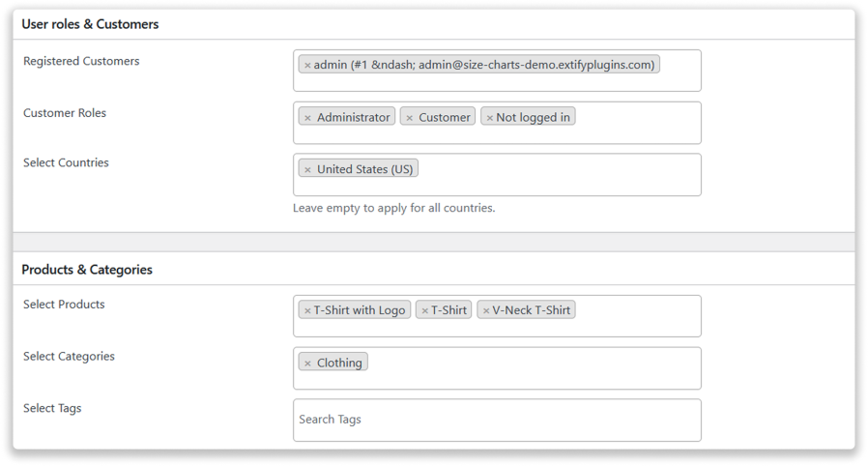Remove the United States (US) country tag
Image resolution: width=868 pixels, height=466 pixels.
click(307, 170)
